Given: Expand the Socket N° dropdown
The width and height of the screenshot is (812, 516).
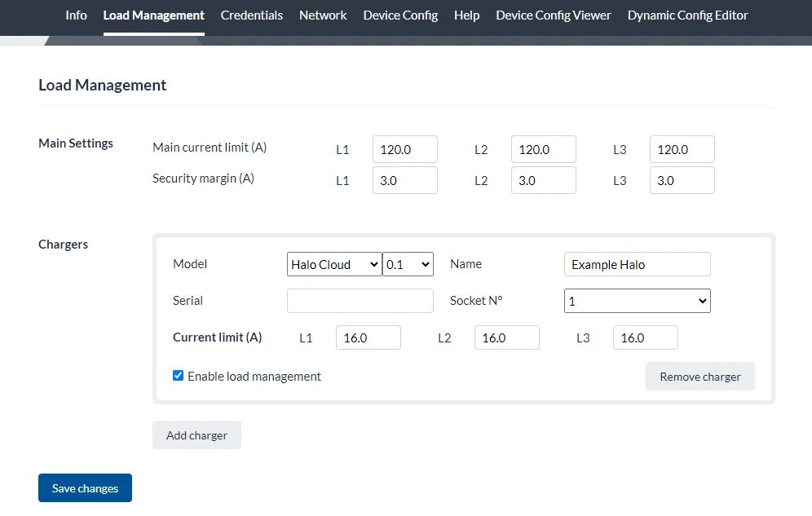Looking at the screenshot, I should tap(637, 301).
